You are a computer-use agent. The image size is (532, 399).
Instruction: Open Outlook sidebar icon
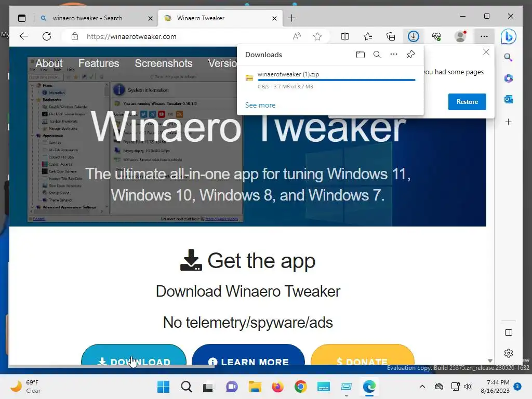click(x=508, y=99)
